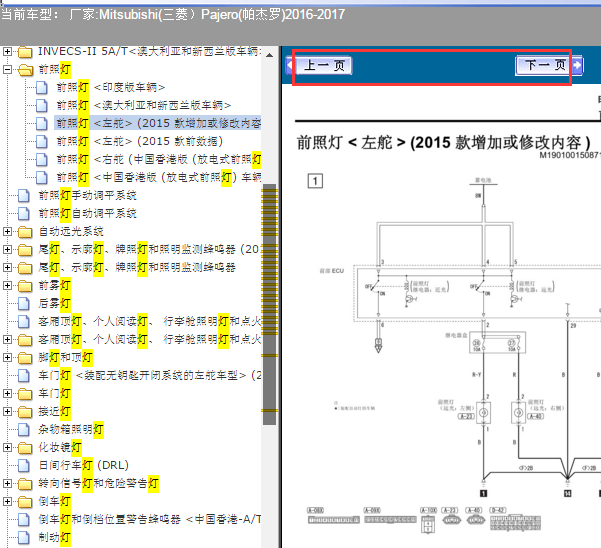Open 前照灯 <中国香港版 (放电式前照灯) 车辆 entry
This screenshot has height=548, width=601.
(158, 177)
